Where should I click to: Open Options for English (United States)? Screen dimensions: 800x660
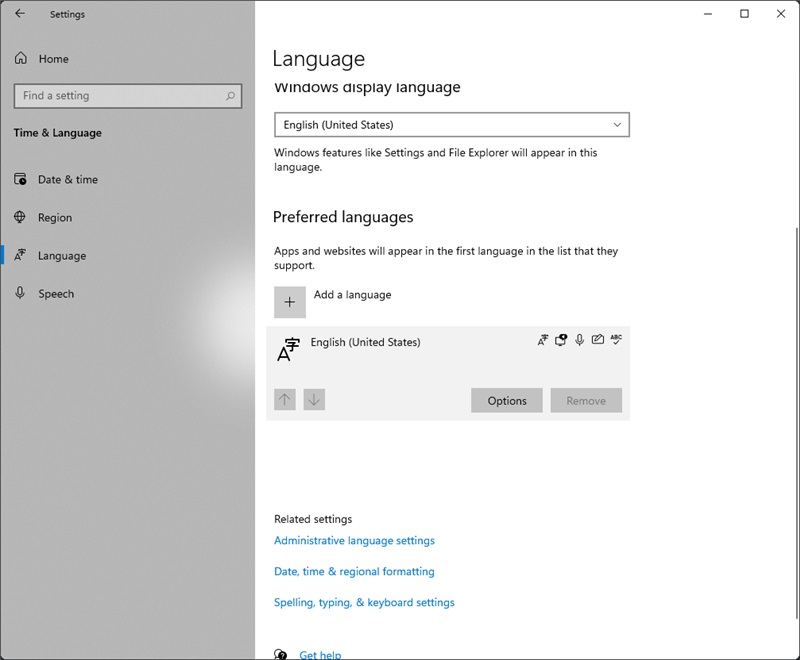pos(506,401)
